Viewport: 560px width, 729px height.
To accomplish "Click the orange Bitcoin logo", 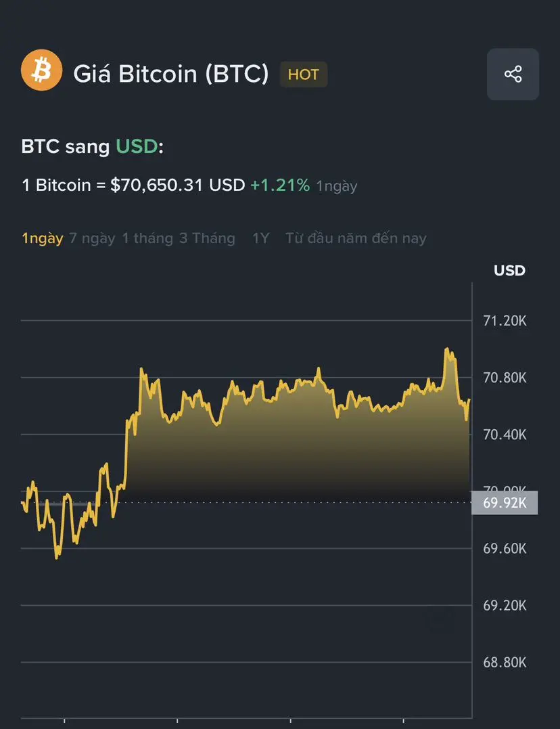I will [41, 70].
